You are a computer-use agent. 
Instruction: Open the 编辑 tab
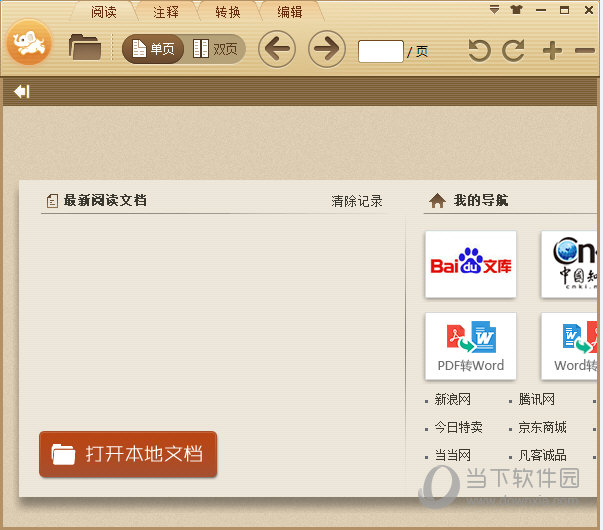click(290, 12)
